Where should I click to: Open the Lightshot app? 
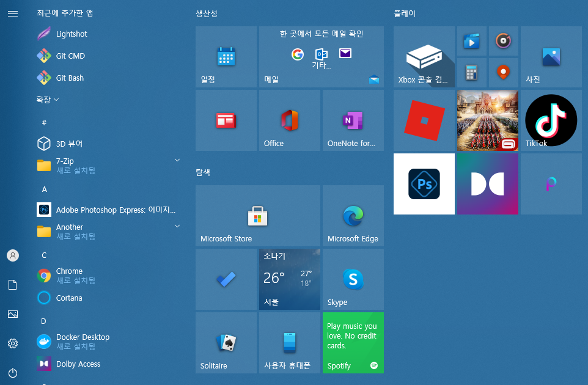109,34
